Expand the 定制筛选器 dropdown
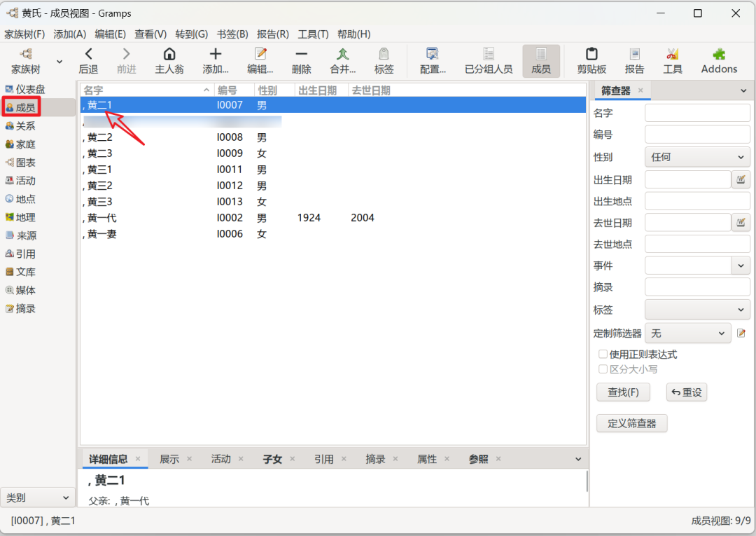Viewport: 756px width, 536px height. click(x=687, y=333)
